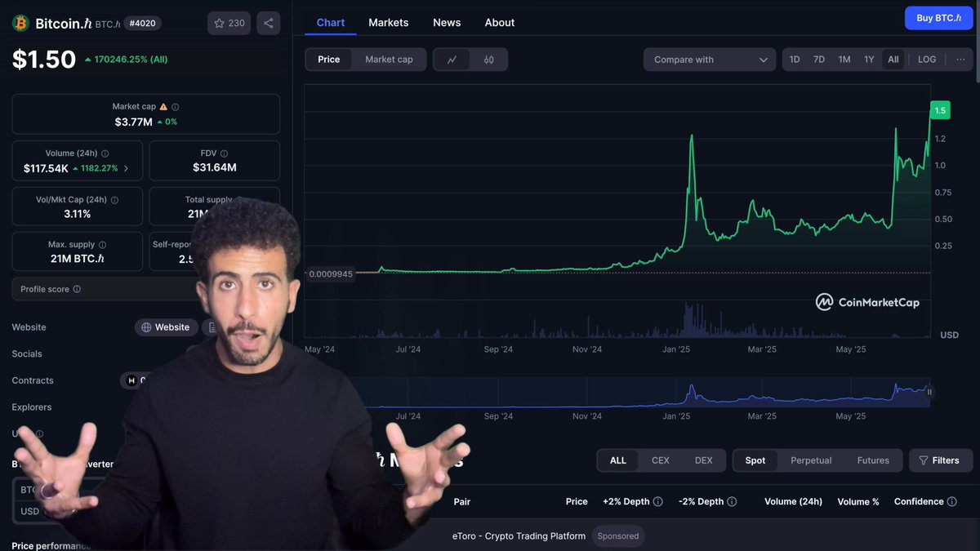Image resolution: width=980 pixels, height=551 pixels.
Task: Click the page vertical scrollbar
Action: tap(977, 41)
